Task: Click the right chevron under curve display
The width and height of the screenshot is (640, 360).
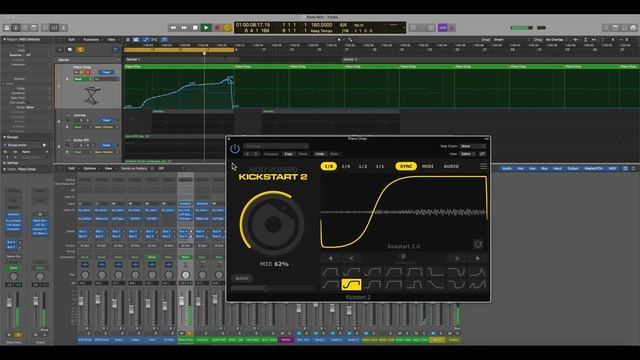Action: coord(457,258)
